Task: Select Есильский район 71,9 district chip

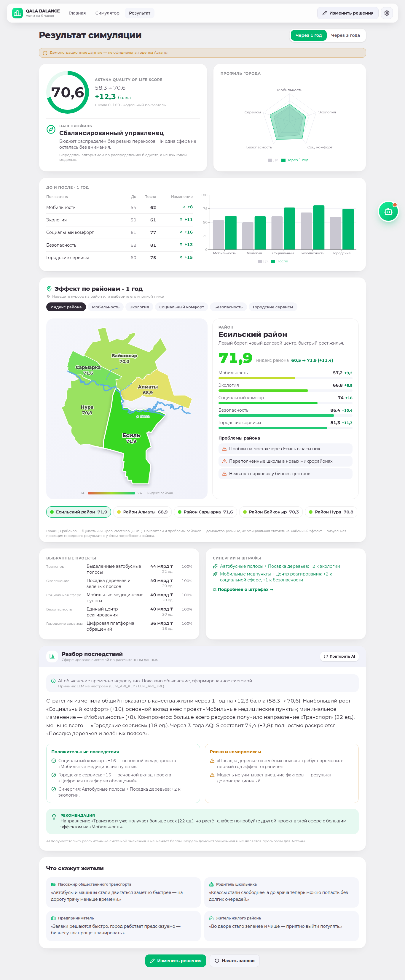Action: [79, 512]
